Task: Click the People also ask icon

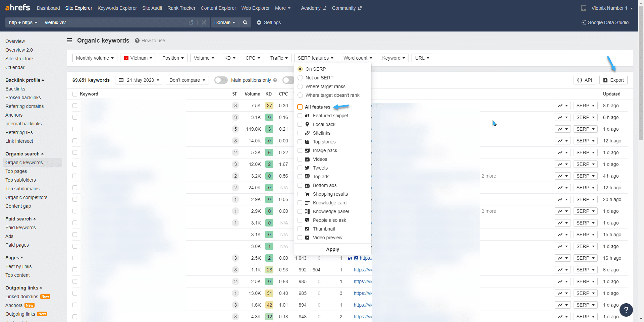Action: tap(307, 220)
